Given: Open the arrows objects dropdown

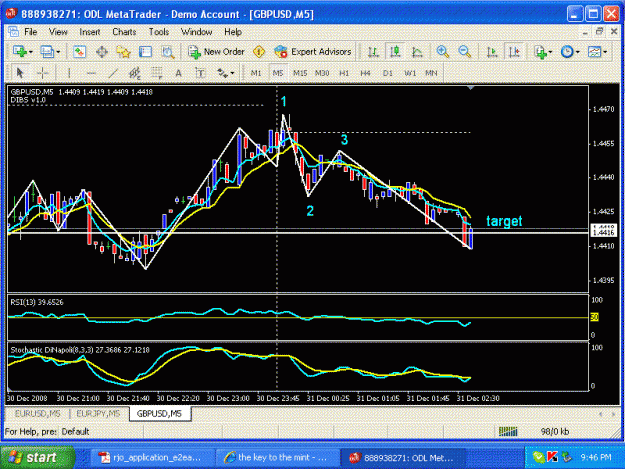Looking at the screenshot, I should point(232,73).
